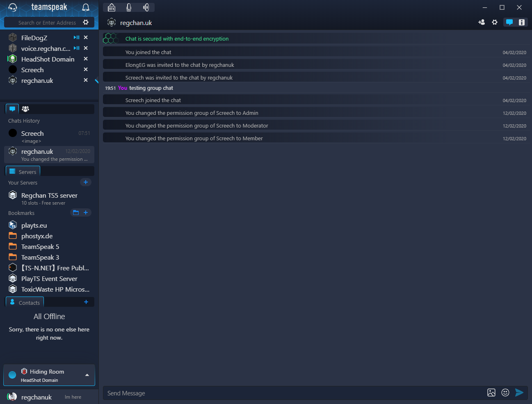
Task: Invite a user to the regchan.uk chat
Action: [x=482, y=22]
